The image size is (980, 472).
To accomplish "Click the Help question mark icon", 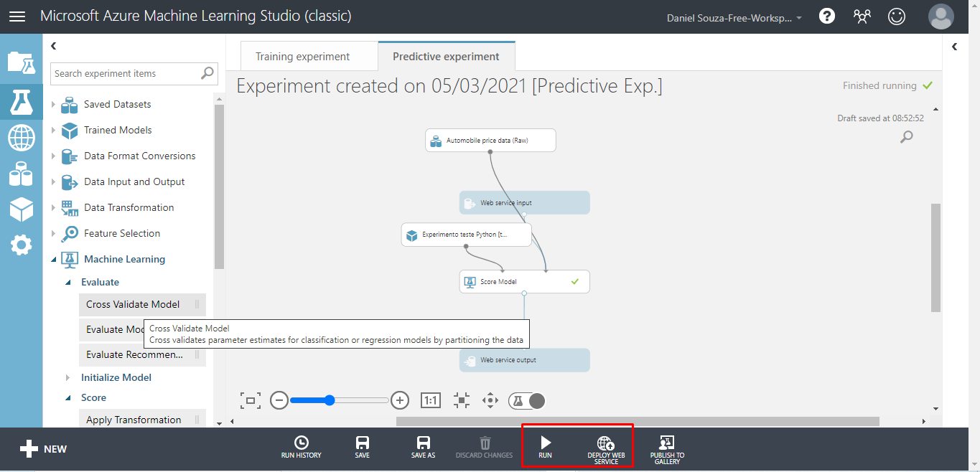I will pos(827,16).
